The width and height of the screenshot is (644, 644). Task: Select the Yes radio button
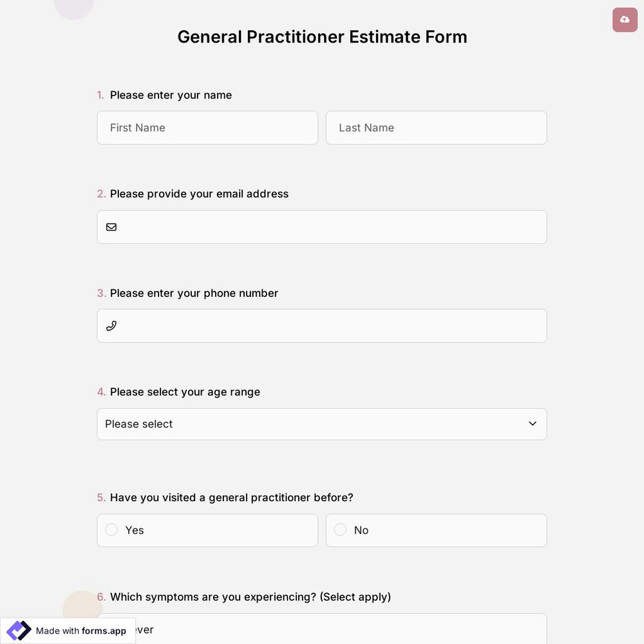[x=111, y=529]
